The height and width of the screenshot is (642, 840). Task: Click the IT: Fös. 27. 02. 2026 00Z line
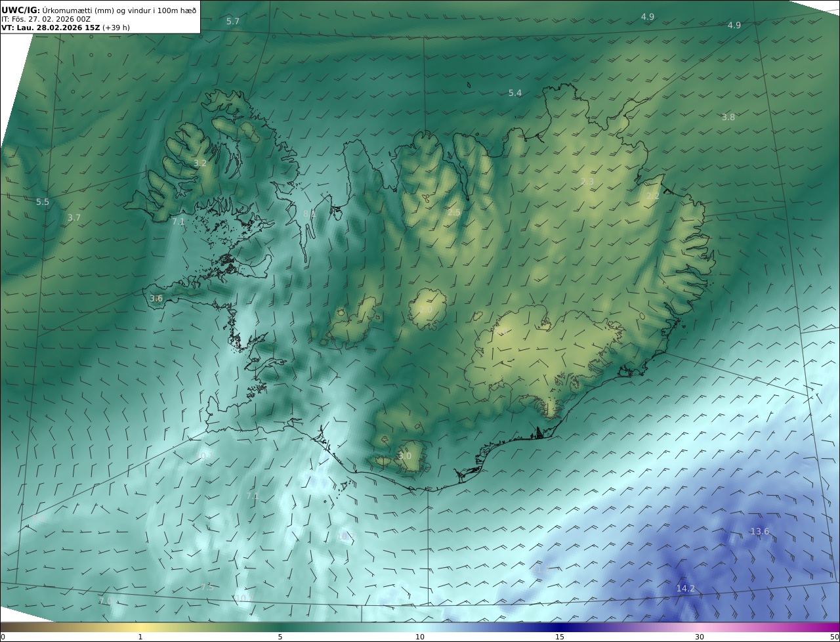click(46, 19)
